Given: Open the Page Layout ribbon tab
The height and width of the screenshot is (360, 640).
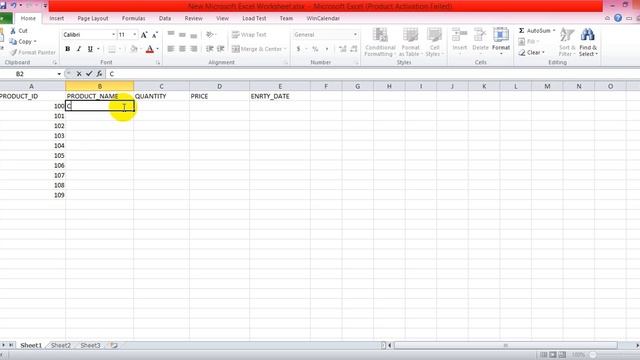Looking at the screenshot, I should (x=93, y=18).
